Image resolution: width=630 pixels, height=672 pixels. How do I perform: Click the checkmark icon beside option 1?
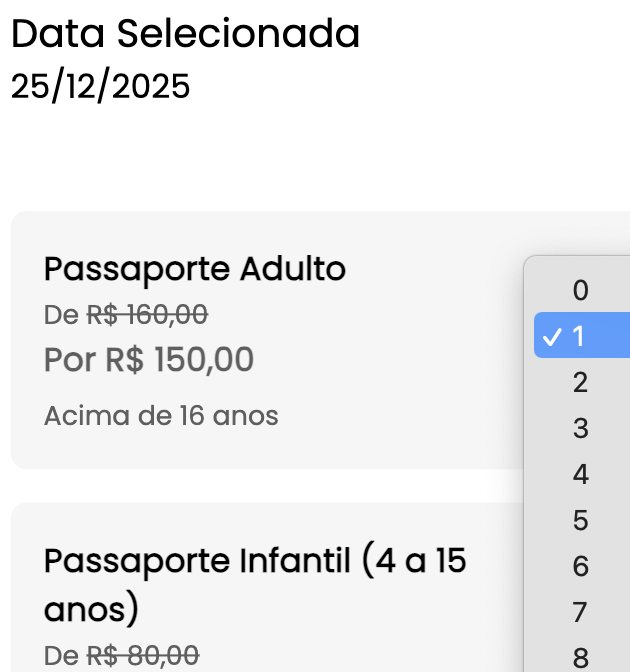click(x=551, y=337)
